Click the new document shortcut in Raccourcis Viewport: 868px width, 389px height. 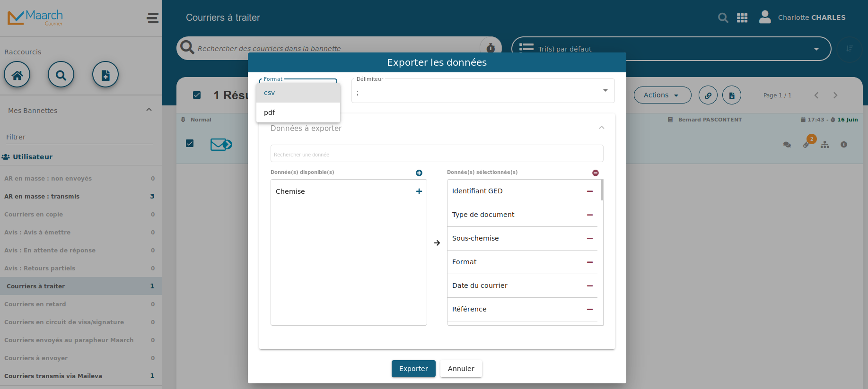coord(105,75)
